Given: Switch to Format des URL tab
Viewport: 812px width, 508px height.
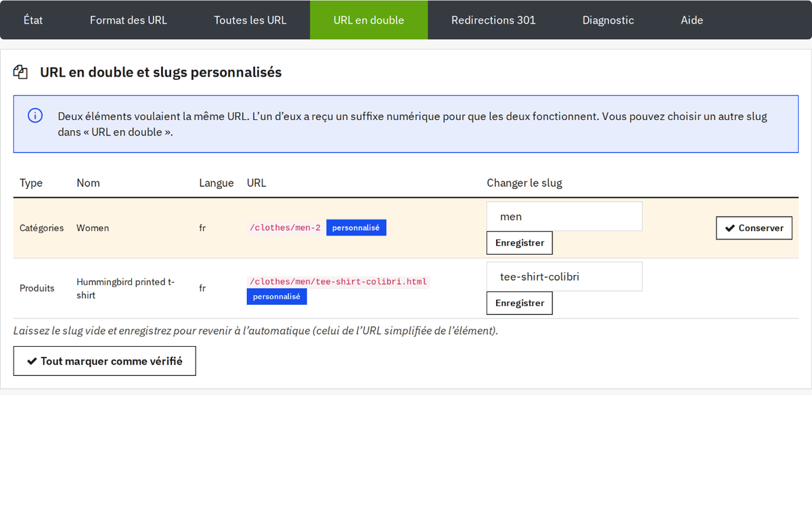Looking at the screenshot, I should (x=129, y=20).
